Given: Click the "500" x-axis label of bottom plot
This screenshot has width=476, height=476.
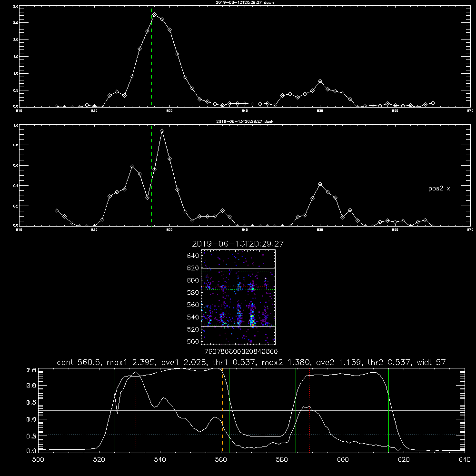Looking at the screenshot, I should click(38, 460).
